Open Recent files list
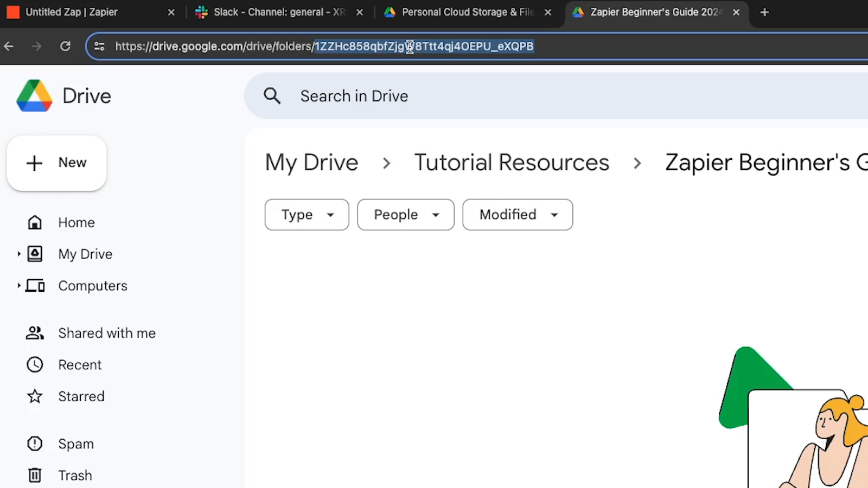868x488 pixels. (x=80, y=365)
